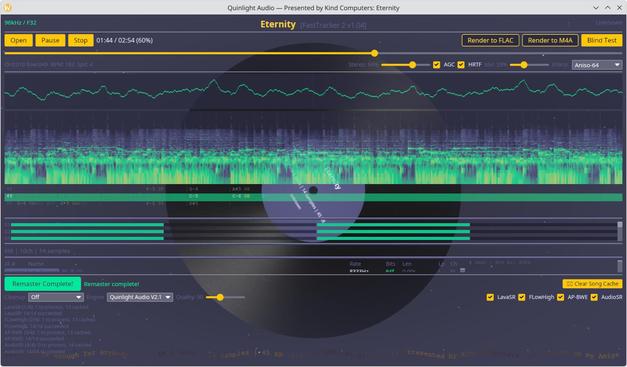This screenshot has height=367, width=627.
Task: Click the playback position slider handle
Action: (x=374, y=53)
